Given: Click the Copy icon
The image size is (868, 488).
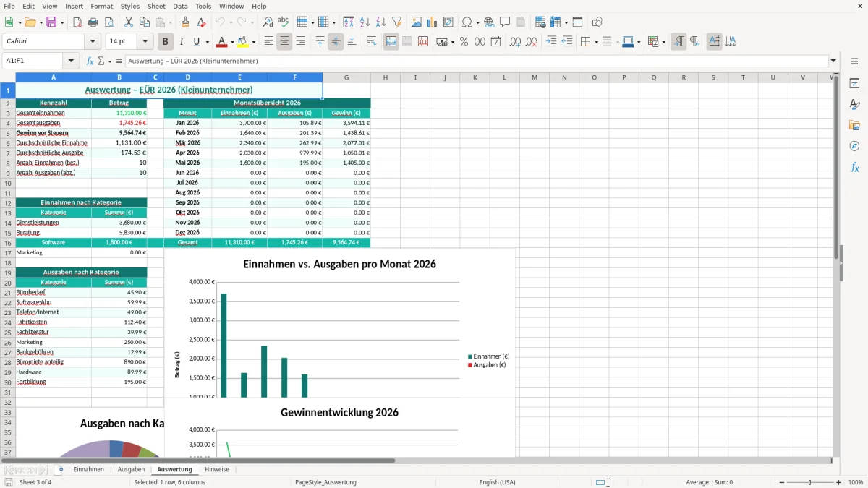Looking at the screenshot, I should (145, 22).
